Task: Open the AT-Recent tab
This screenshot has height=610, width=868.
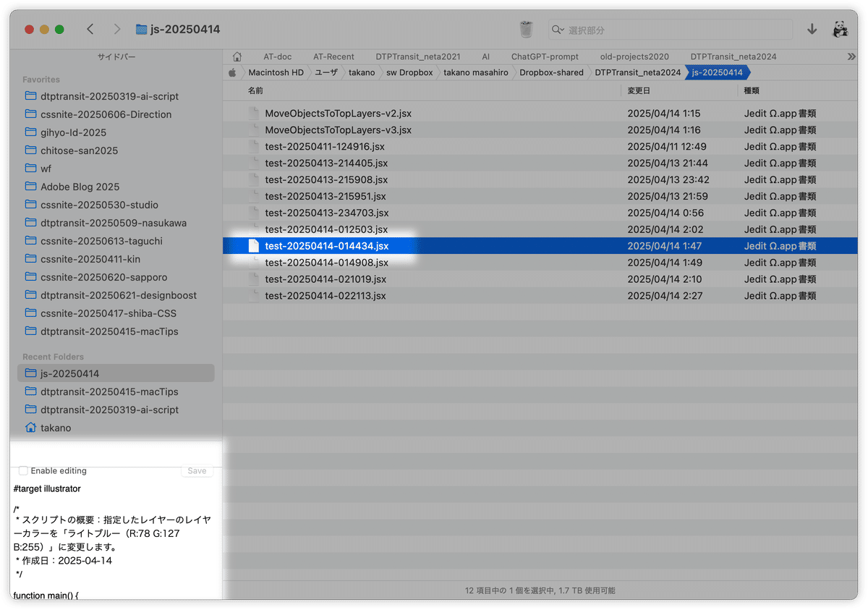Action: point(333,56)
